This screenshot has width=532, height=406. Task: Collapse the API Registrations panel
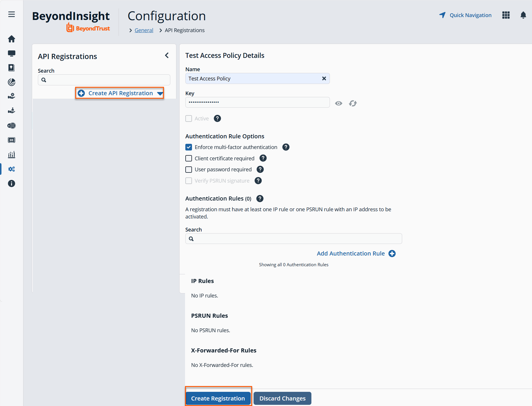167,55
